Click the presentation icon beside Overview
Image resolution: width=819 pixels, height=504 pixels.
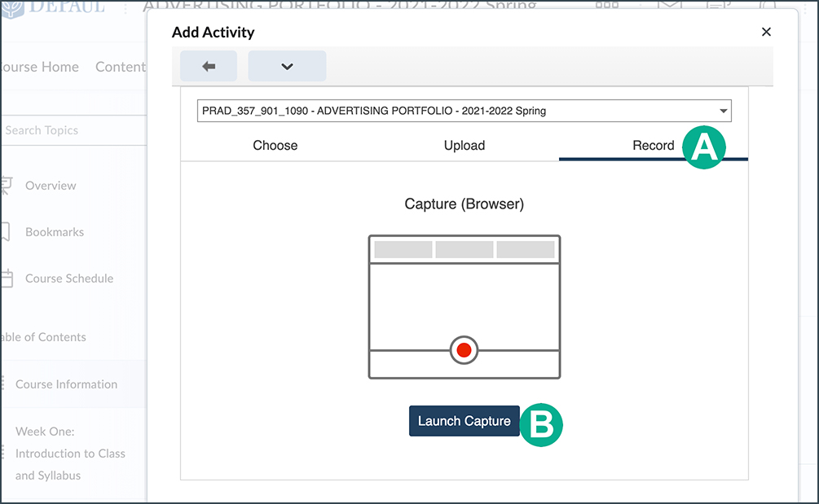coord(6,185)
